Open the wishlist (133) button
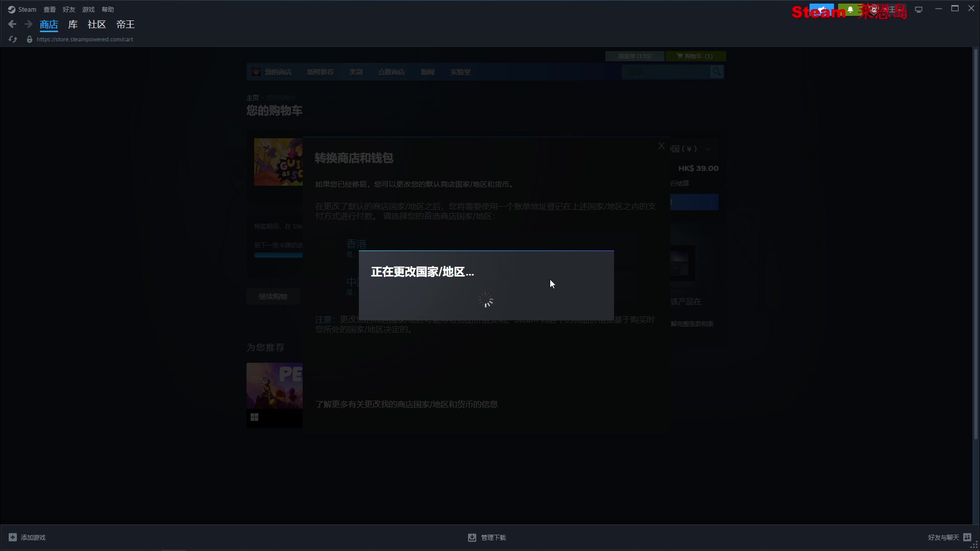This screenshot has height=551, width=980. 634,56
